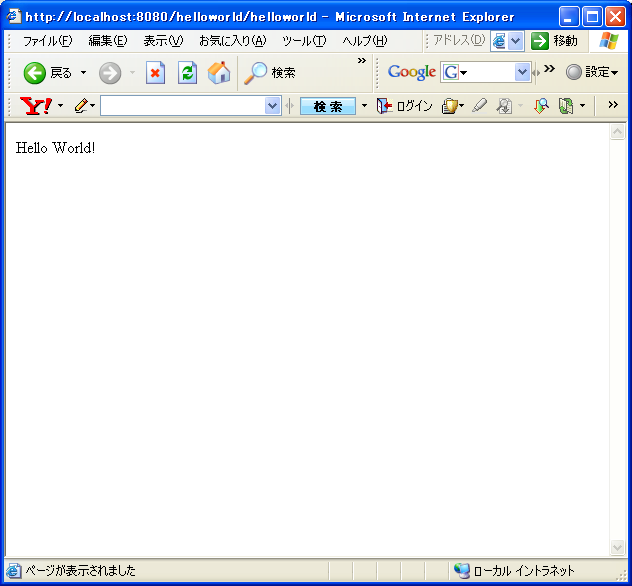Click the blue 検索 button on Yahoo toolbar
Viewport: 632px width, 586px height.
tap(328, 106)
